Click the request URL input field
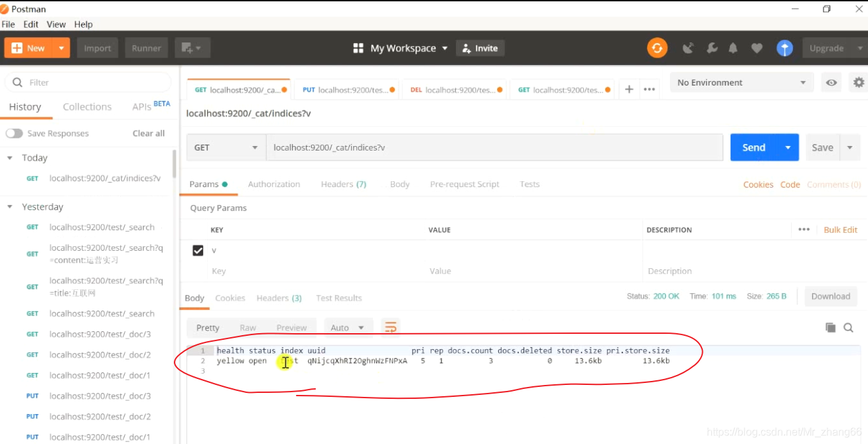The height and width of the screenshot is (444, 868). 494,147
